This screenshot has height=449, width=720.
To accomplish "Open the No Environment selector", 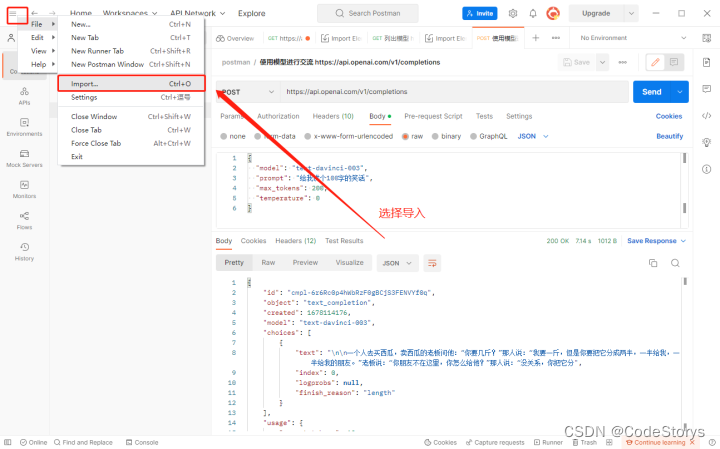I will [633, 38].
